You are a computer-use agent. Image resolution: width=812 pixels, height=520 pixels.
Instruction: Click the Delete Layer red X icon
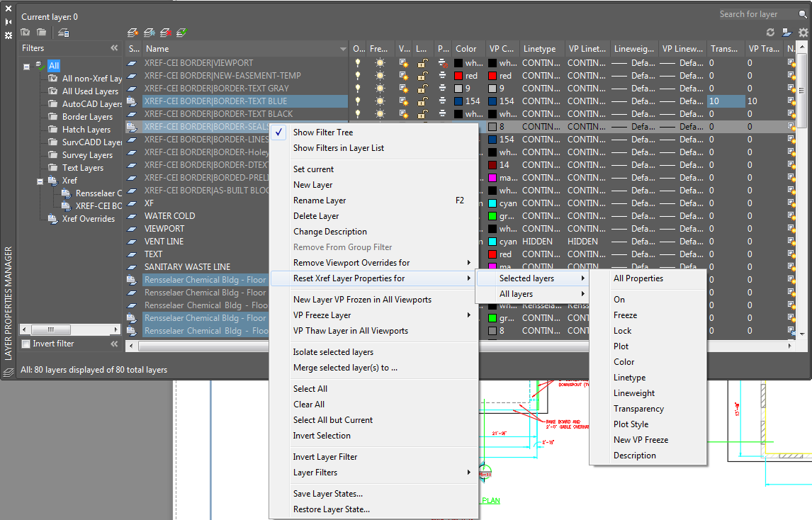165,33
